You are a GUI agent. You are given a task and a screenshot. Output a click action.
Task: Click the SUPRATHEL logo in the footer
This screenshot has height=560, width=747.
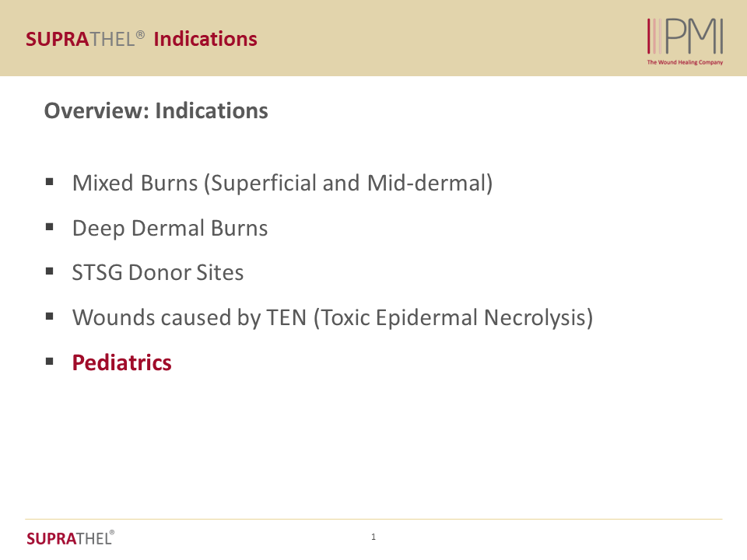click(70, 537)
